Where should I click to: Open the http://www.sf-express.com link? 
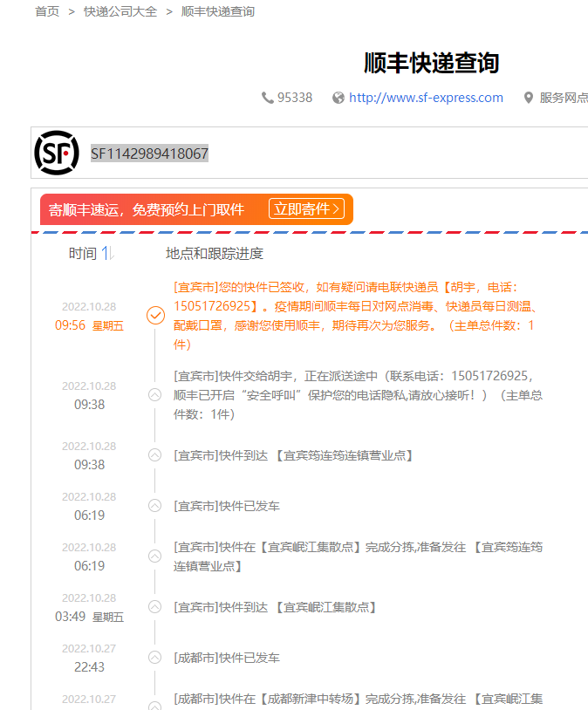[426, 98]
